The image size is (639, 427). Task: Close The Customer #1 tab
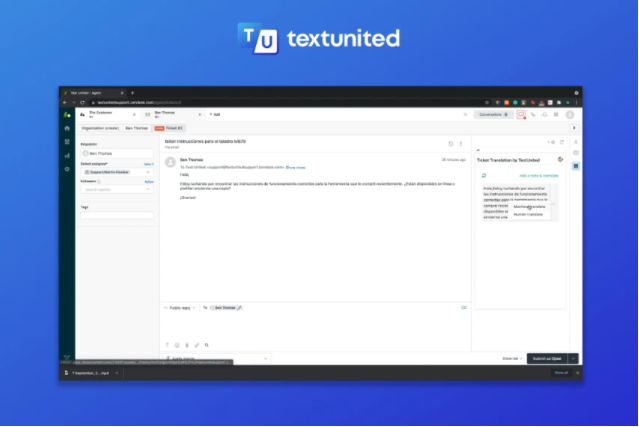point(134,114)
